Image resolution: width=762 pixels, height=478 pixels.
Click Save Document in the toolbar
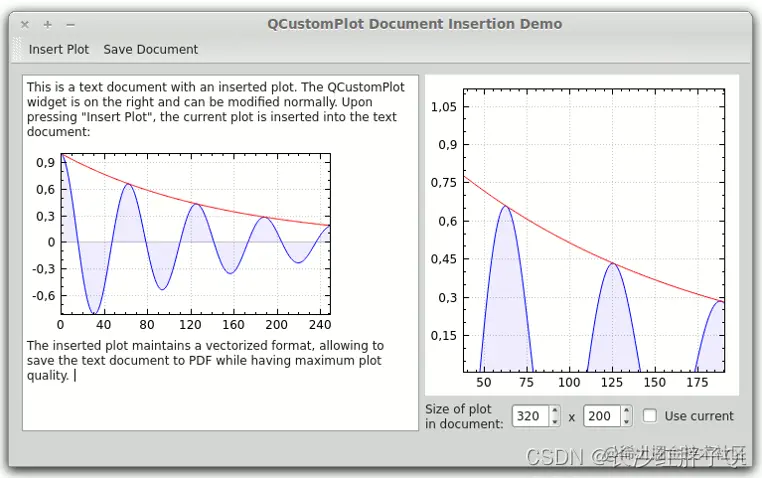[x=151, y=50]
